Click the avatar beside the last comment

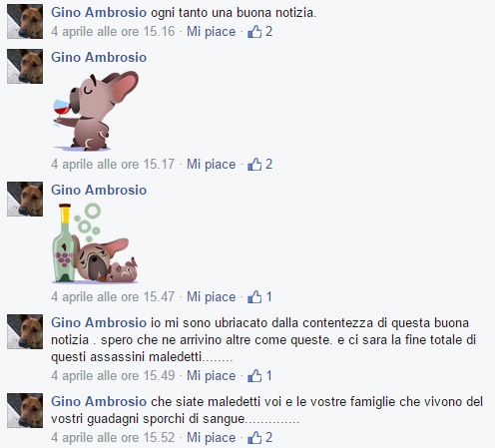pyautogui.click(x=25, y=410)
